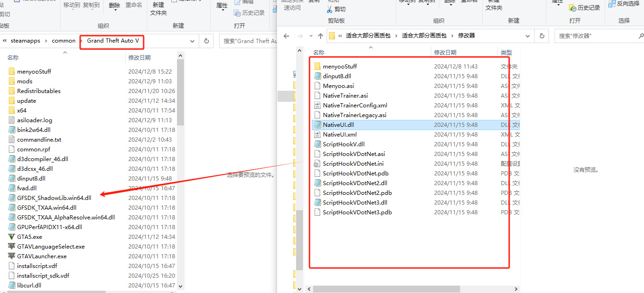Select the GTA5.exe game icon

pyautogui.click(x=12, y=237)
